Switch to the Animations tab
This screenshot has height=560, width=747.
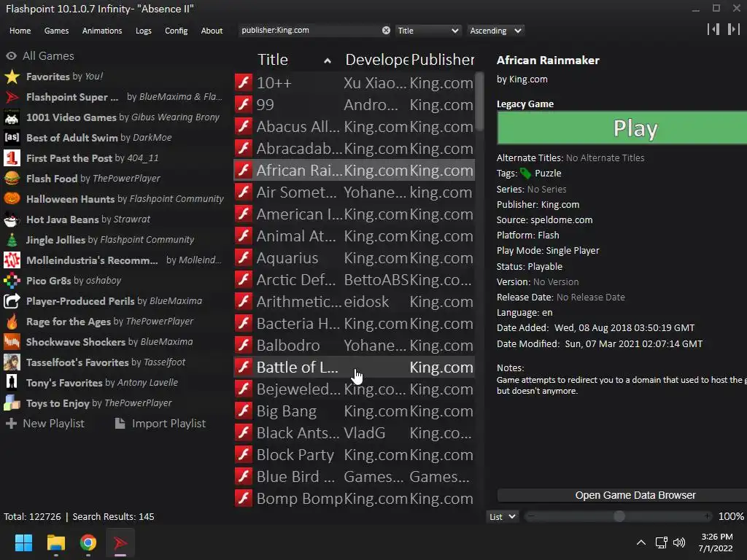pos(102,31)
